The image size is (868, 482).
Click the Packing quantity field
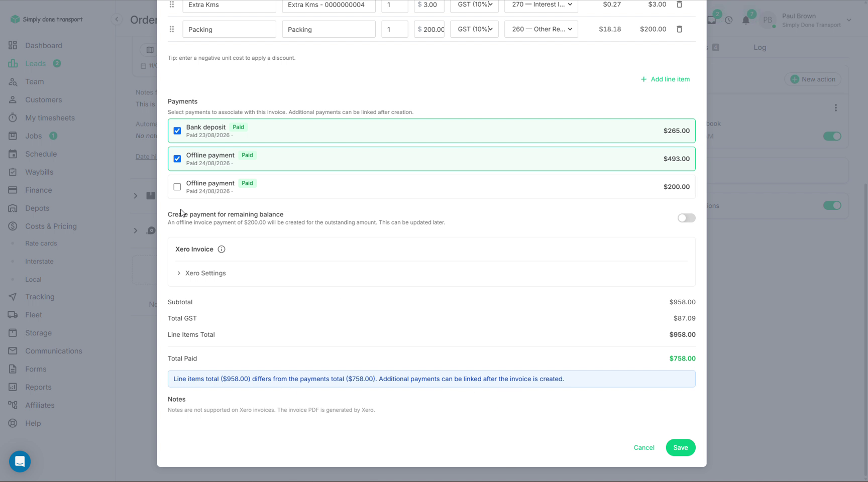click(x=395, y=29)
